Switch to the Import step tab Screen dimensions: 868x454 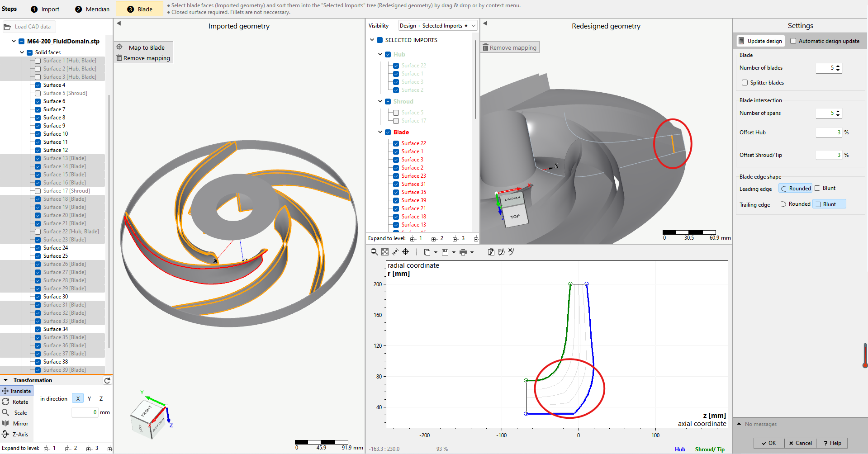click(45, 9)
